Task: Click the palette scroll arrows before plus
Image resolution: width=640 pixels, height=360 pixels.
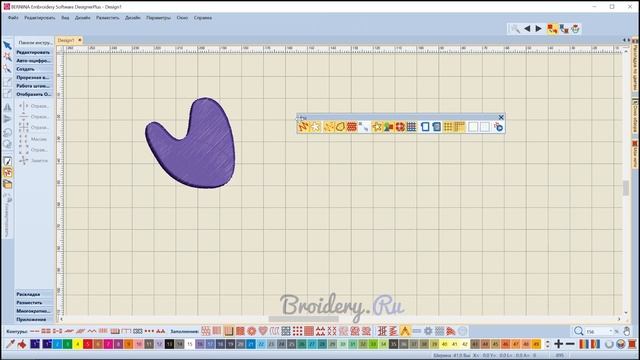Action: point(548,344)
